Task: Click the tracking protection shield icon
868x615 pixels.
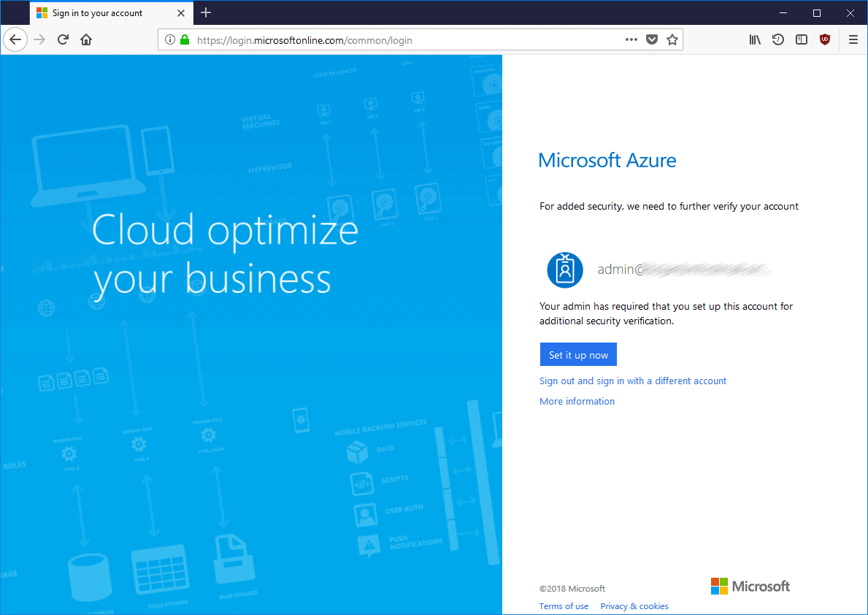Action: point(651,39)
